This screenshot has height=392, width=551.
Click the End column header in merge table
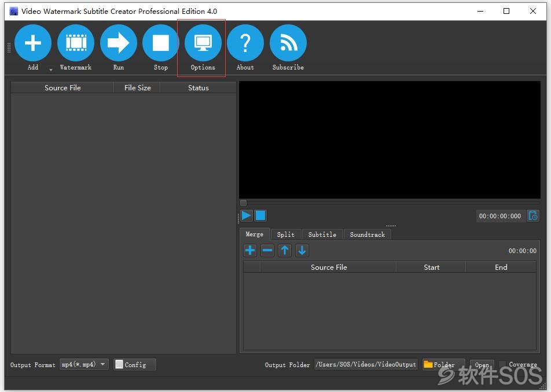pos(501,267)
